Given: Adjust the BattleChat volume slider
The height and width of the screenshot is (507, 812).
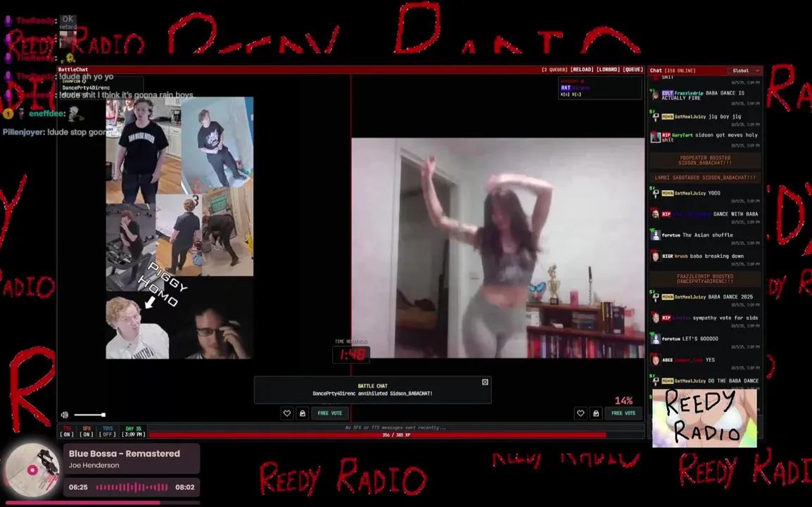Looking at the screenshot, I should pyautogui.click(x=89, y=415).
